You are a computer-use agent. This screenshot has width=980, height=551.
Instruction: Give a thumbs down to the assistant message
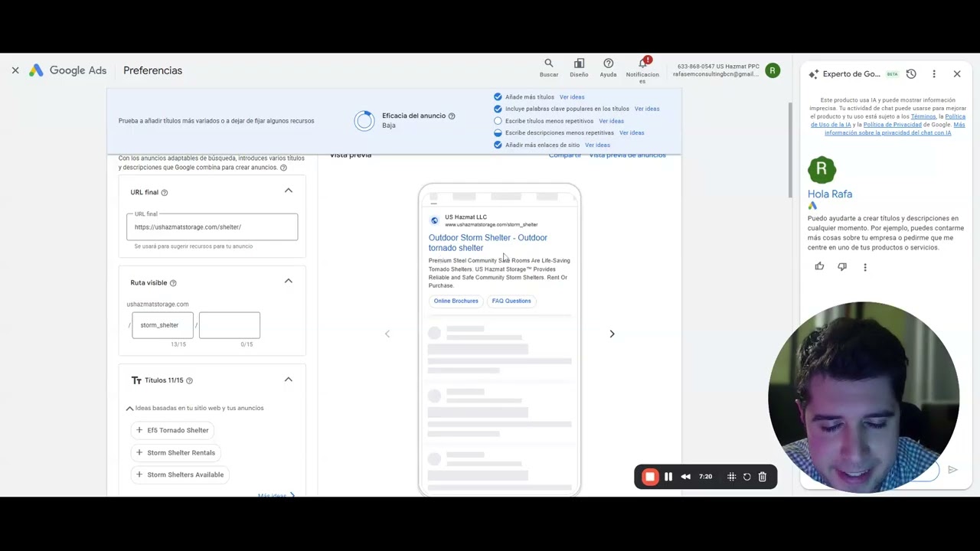click(842, 266)
